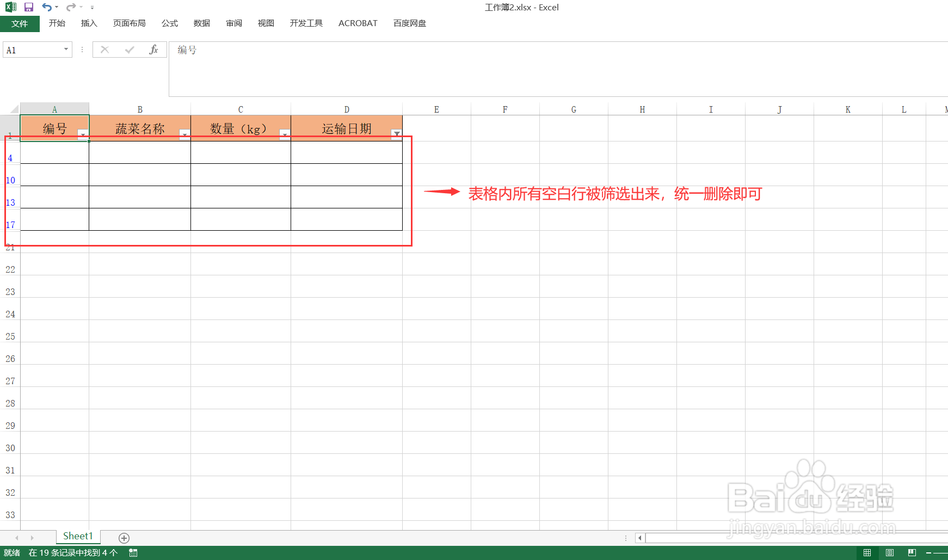This screenshot has height=560, width=948.
Task: Select column D header
Action: (347, 109)
